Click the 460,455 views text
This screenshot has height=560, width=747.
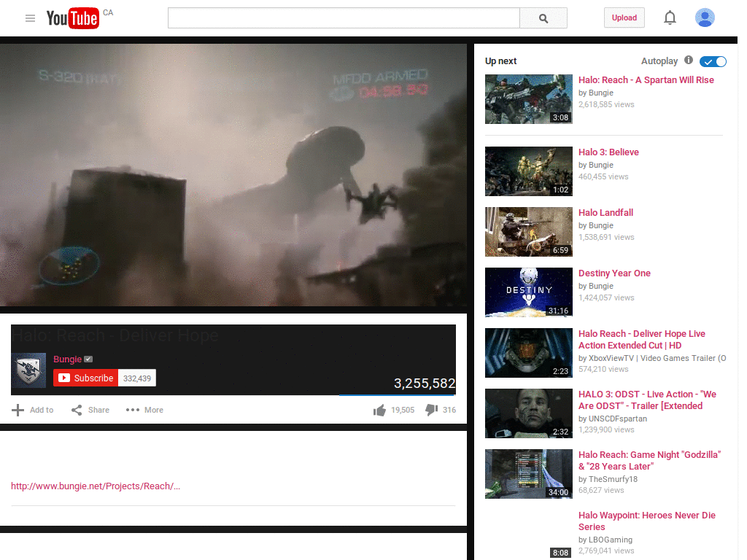click(603, 176)
